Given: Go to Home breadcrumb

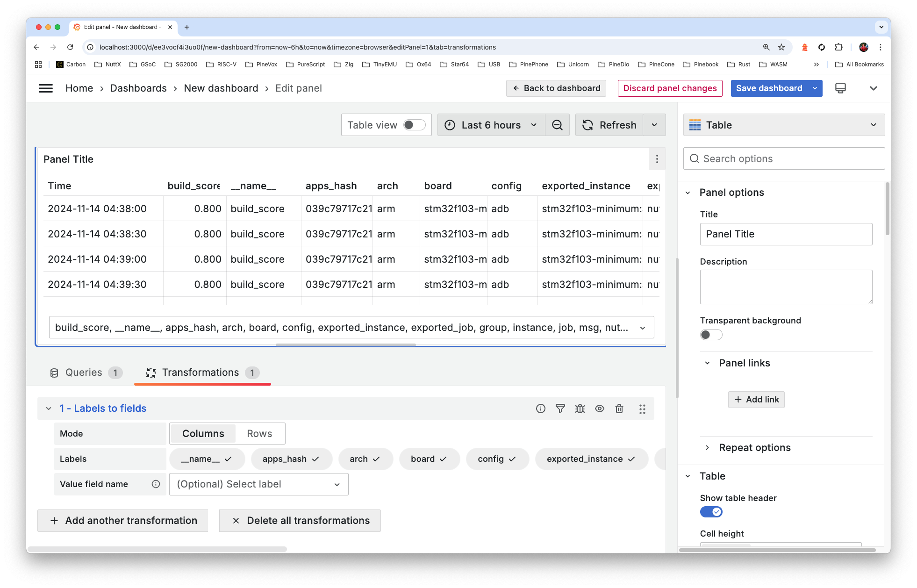Looking at the screenshot, I should point(79,88).
